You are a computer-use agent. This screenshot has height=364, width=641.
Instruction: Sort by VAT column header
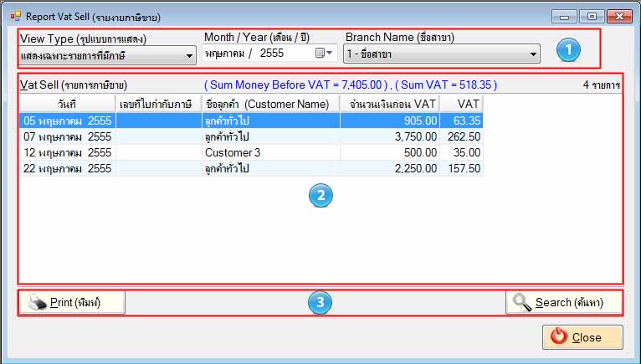(462, 104)
